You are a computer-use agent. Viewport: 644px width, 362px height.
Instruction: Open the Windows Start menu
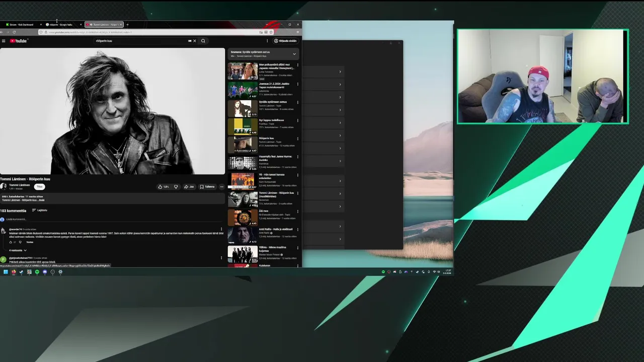(x=6, y=272)
